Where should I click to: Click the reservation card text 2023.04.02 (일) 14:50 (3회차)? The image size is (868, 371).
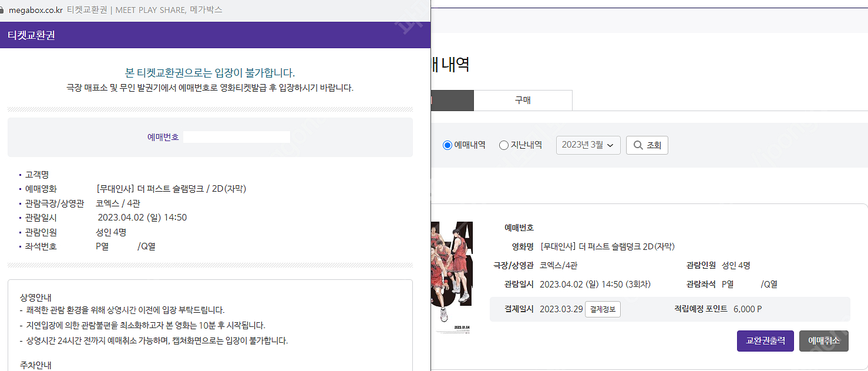(595, 284)
